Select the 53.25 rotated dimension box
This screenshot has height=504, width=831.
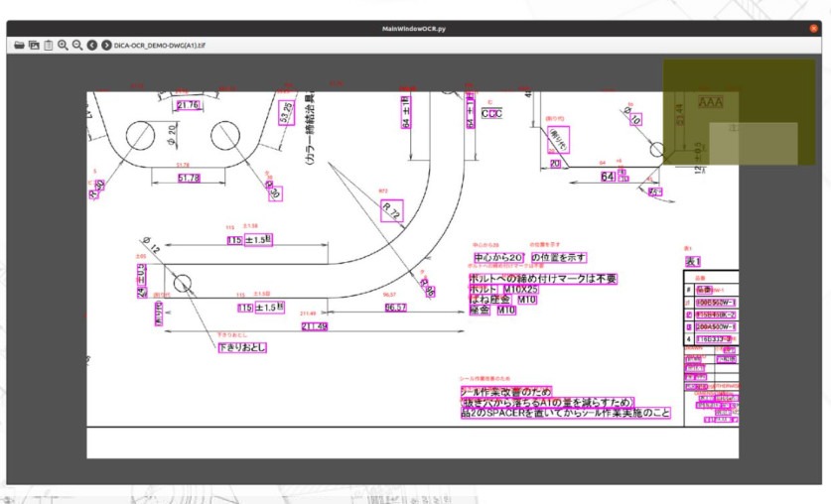point(287,113)
